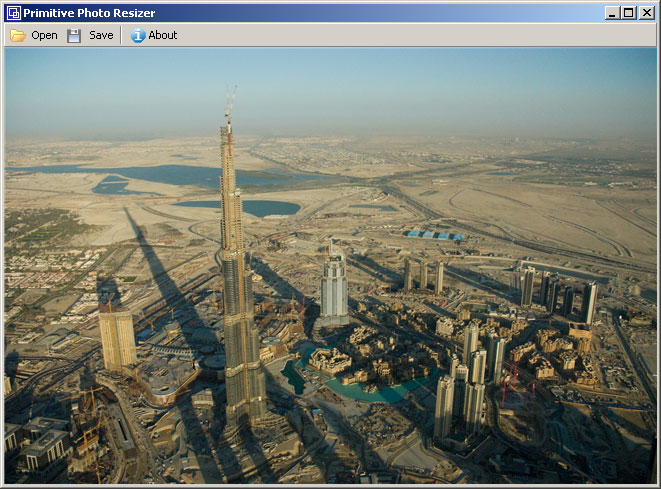Click the large lake near the horizon

pyautogui.click(x=150, y=177)
